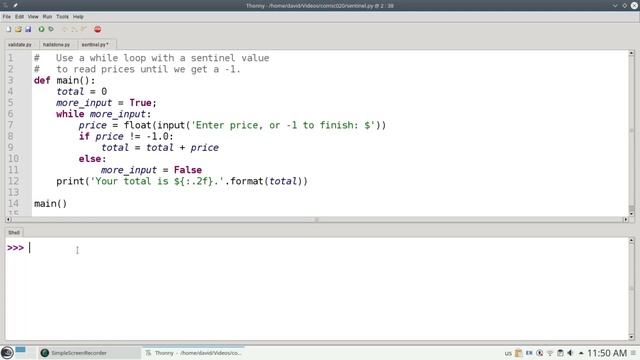640x360 pixels.
Task: Click into the Shell prompt input area
Action: 316,248
